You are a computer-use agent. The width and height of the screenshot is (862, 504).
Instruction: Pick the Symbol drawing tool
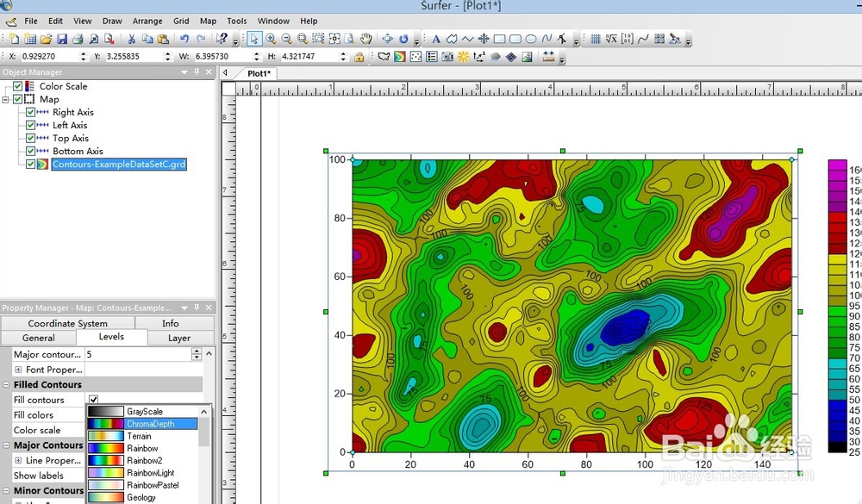(x=484, y=39)
